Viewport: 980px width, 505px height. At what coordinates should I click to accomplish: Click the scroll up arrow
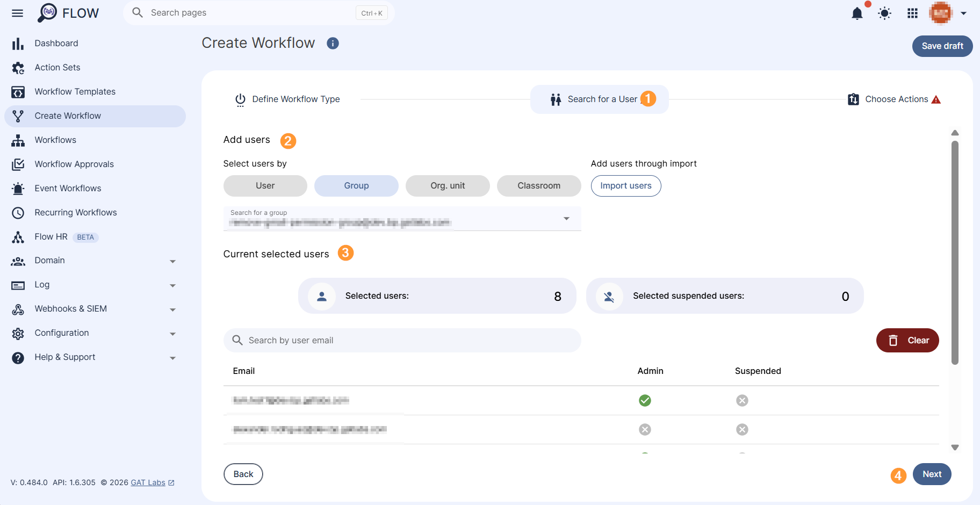[x=955, y=133]
